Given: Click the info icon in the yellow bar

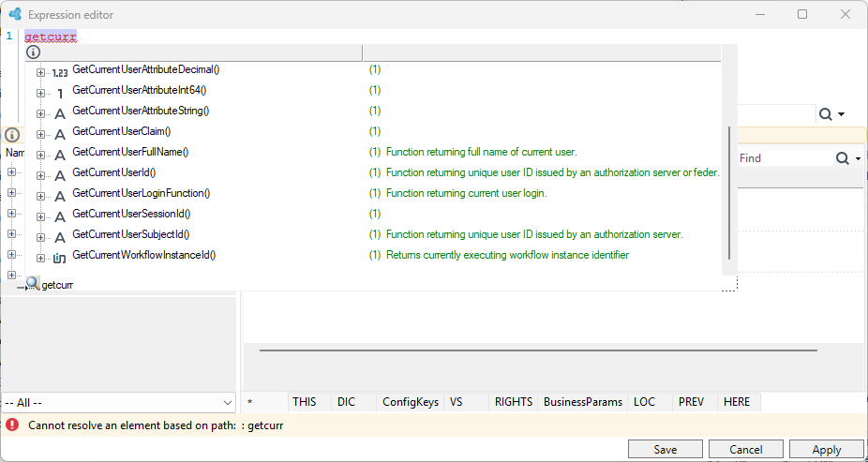Looking at the screenshot, I should [x=12, y=135].
